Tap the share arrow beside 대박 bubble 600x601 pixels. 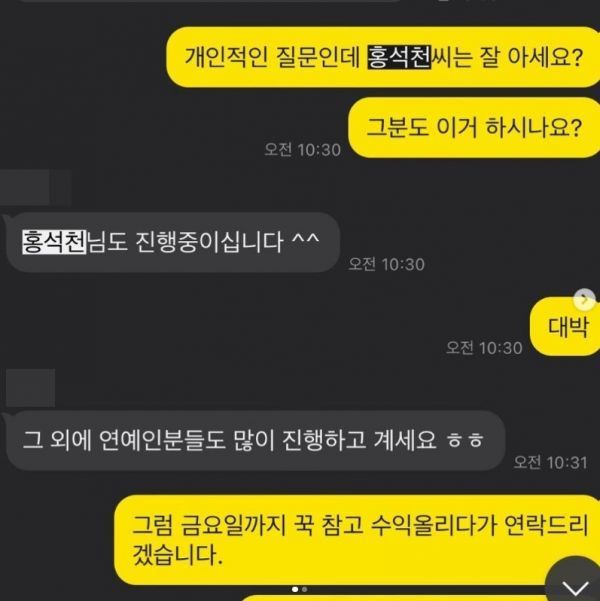tap(584, 299)
